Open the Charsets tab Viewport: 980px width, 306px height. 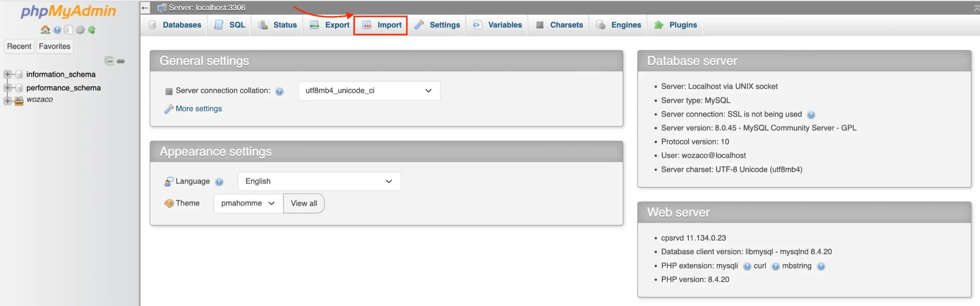point(559,25)
